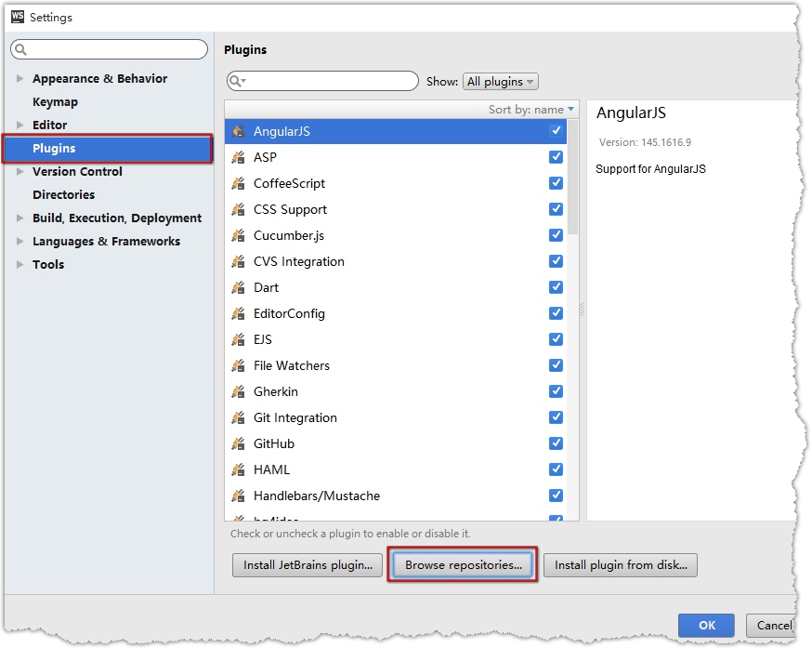Toggle the CoffeeScript plugin checkbox

(556, 182)
